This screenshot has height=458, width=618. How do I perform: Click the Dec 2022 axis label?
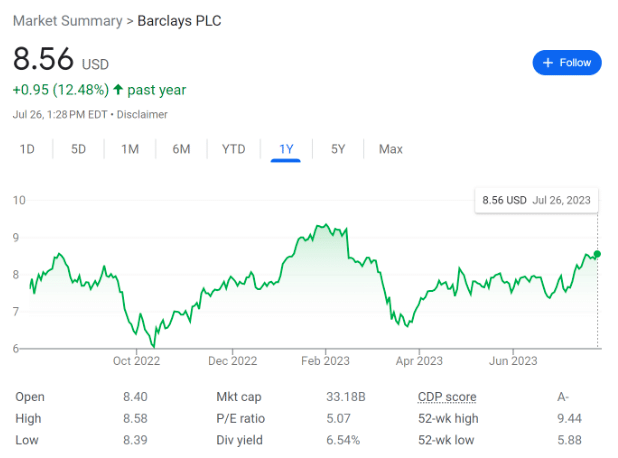tap(233, 361)
